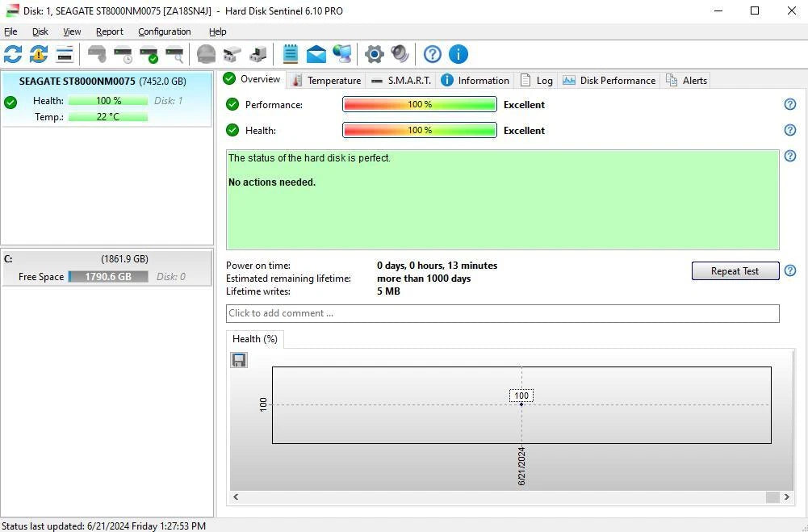This screenshot has width=808, height=532.
Task: Click the detect disks warning icon
Action: click(x=37, y=54)
